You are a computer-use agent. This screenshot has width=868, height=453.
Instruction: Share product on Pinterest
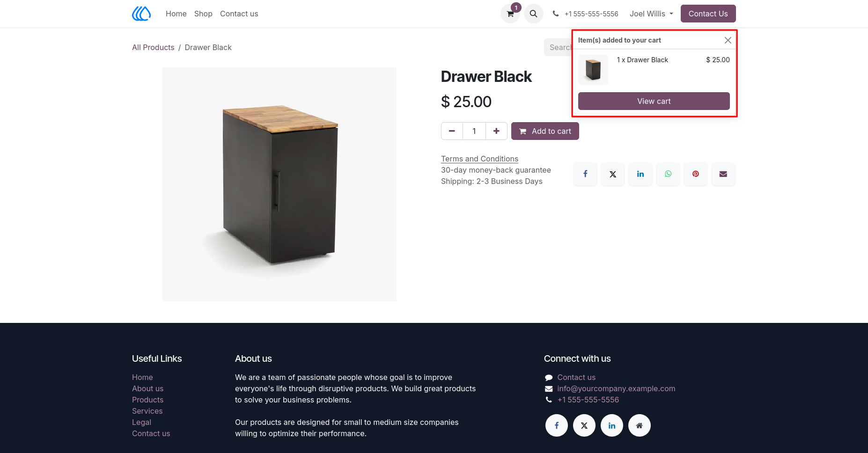[696, 174]
